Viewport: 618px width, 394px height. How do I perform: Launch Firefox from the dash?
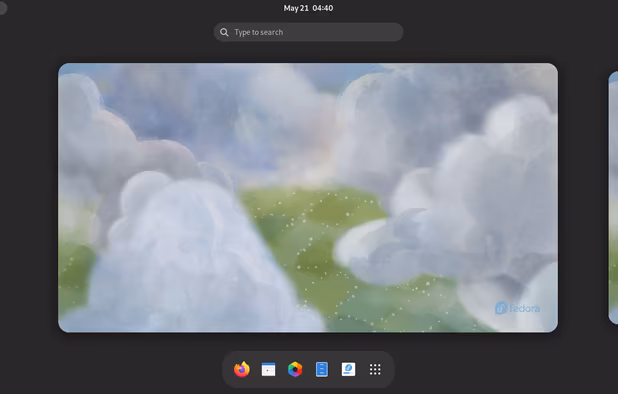click(242, 370)
